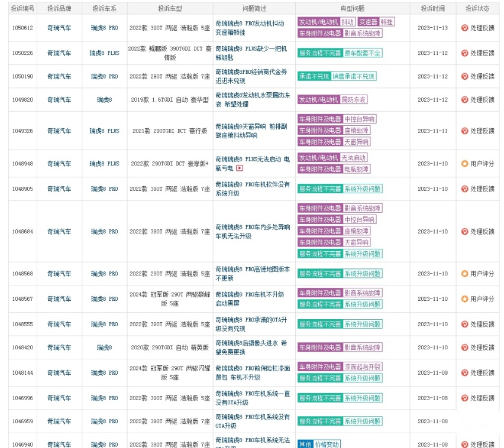Select 系统升级问题 tag in row 1048905
This screenshot has height=448, width=504.
[362, 189]
